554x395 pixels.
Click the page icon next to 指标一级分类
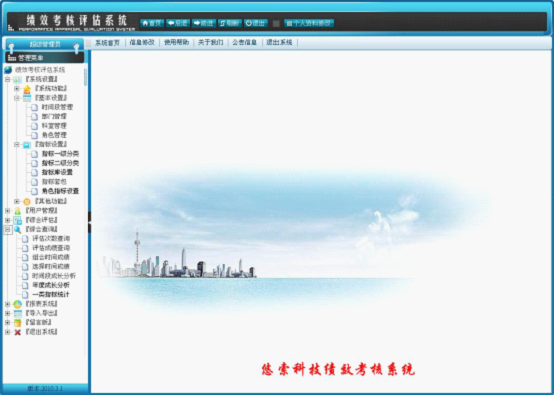pos(34,154)
